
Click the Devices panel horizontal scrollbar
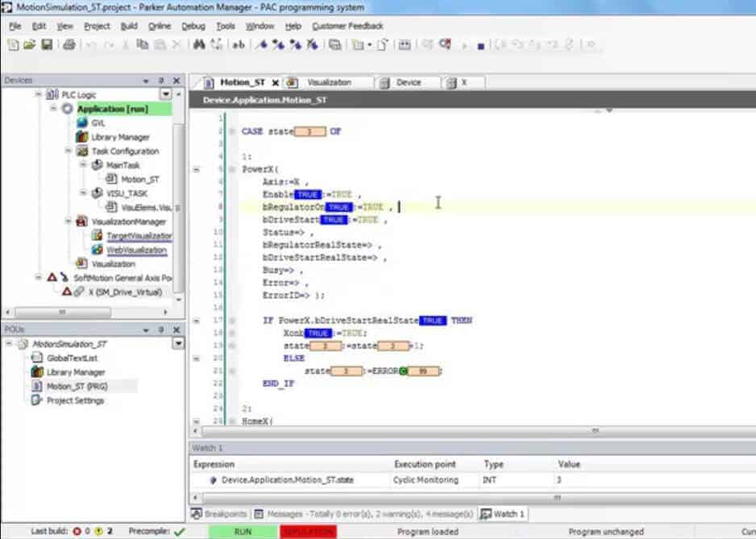[63, 312]
